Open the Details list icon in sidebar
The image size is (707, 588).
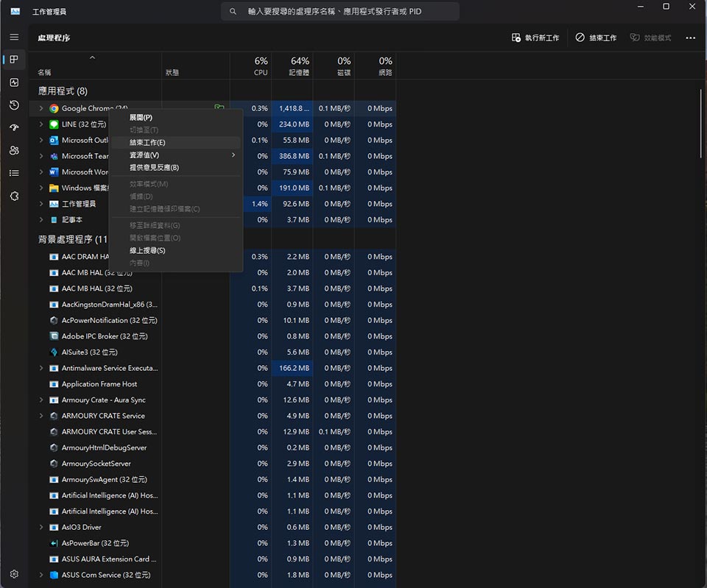click(15, 173)
